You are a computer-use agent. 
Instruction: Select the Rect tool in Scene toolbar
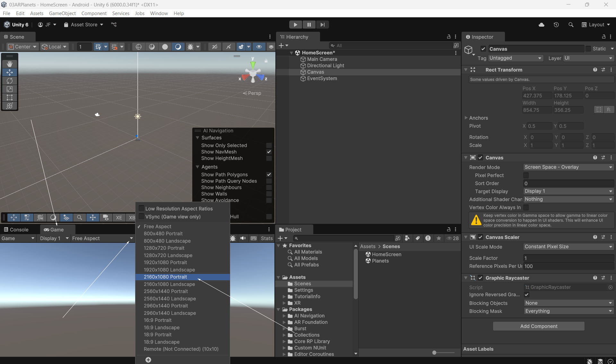pyautogui.click(x=10, y=97)
